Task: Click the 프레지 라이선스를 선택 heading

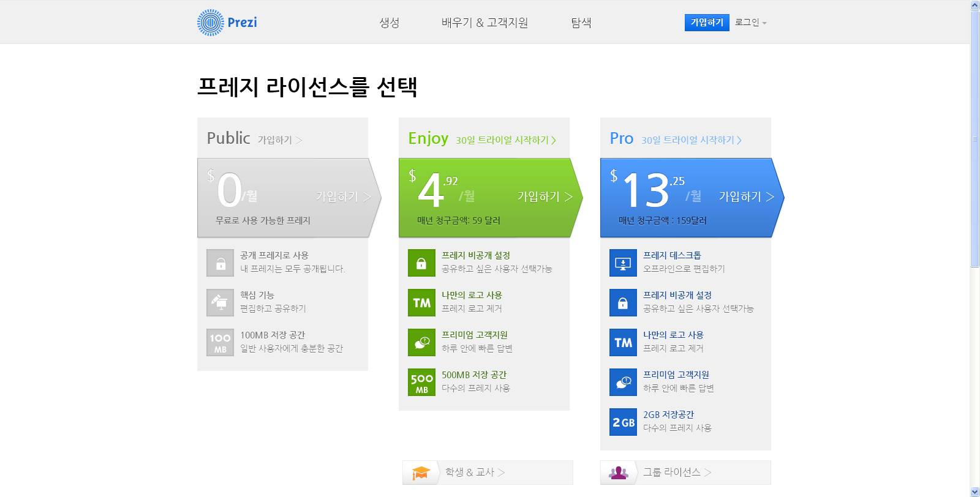Action: click(x=307, y=86)
